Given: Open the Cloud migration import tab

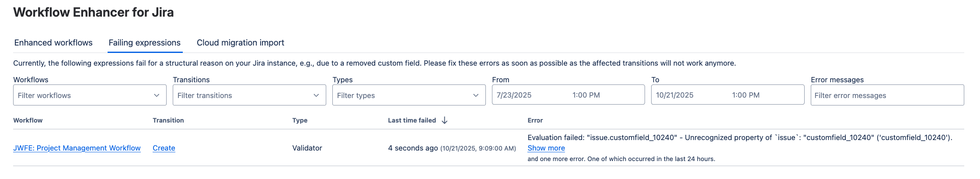Looking at the screenshot, I should pyautogui.click(x=240, y=43).
